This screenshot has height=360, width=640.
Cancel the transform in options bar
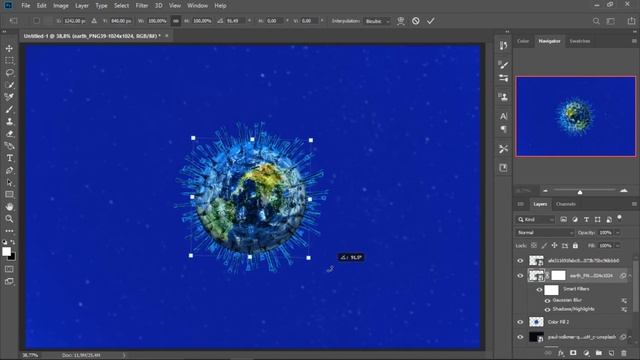416,21
